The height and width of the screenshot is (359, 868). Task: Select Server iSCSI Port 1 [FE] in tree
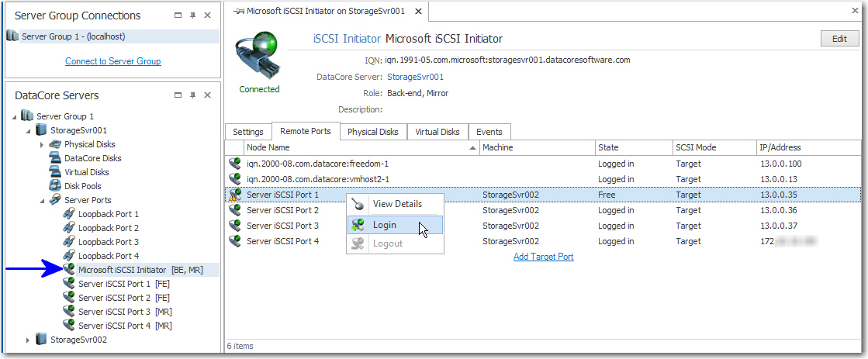pyautogui.click(x=123, y=284)
